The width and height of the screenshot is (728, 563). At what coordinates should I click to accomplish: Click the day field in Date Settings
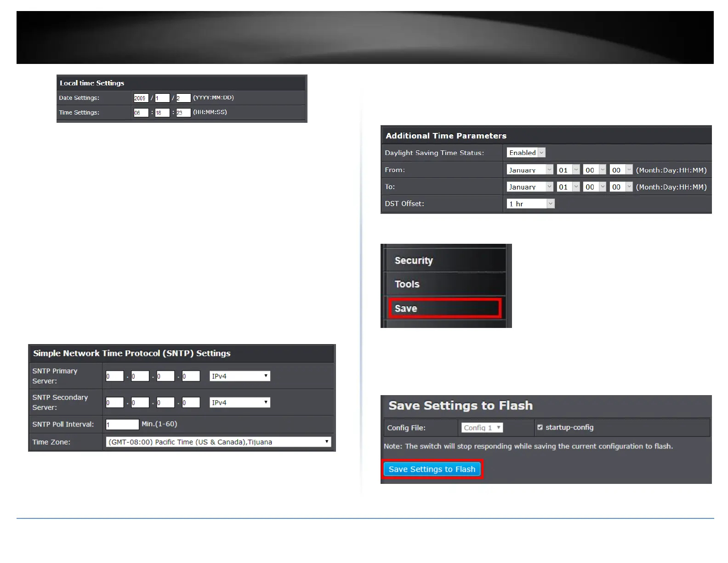[183, 98]
